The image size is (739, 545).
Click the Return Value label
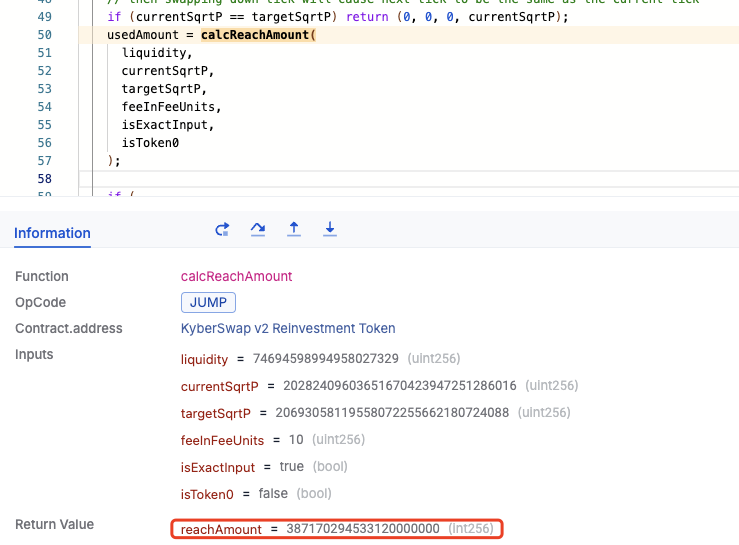pos(55,524)
